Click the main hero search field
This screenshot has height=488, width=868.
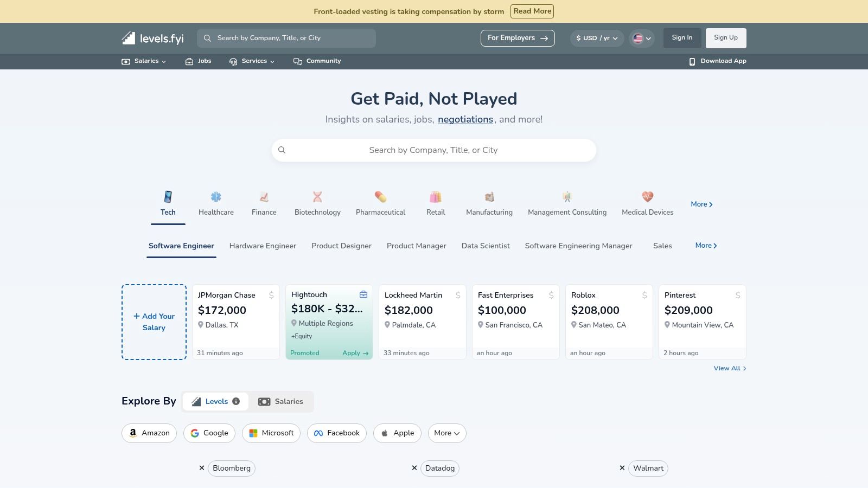point(433,150)
